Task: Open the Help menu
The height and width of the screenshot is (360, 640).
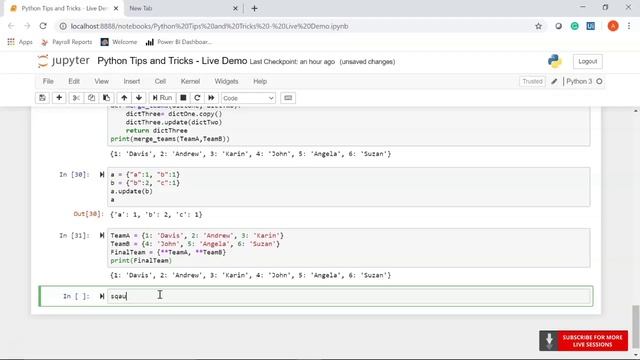Action: 260,81
